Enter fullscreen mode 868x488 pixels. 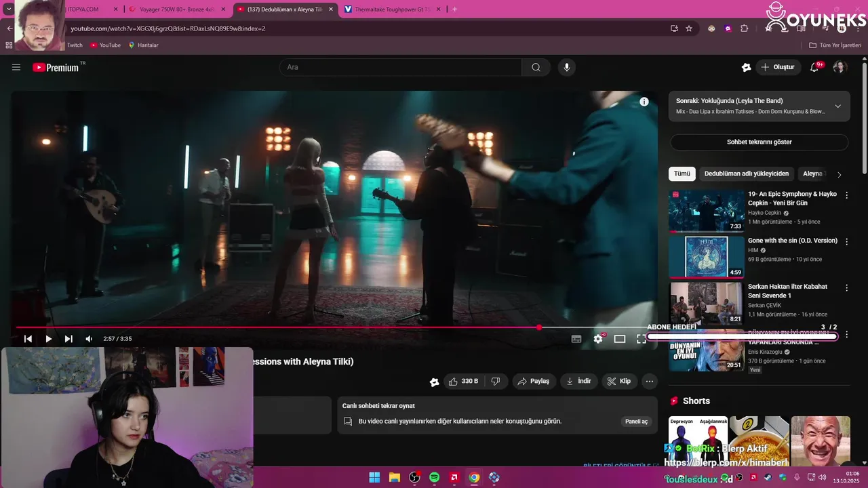(x=641, y=339)
